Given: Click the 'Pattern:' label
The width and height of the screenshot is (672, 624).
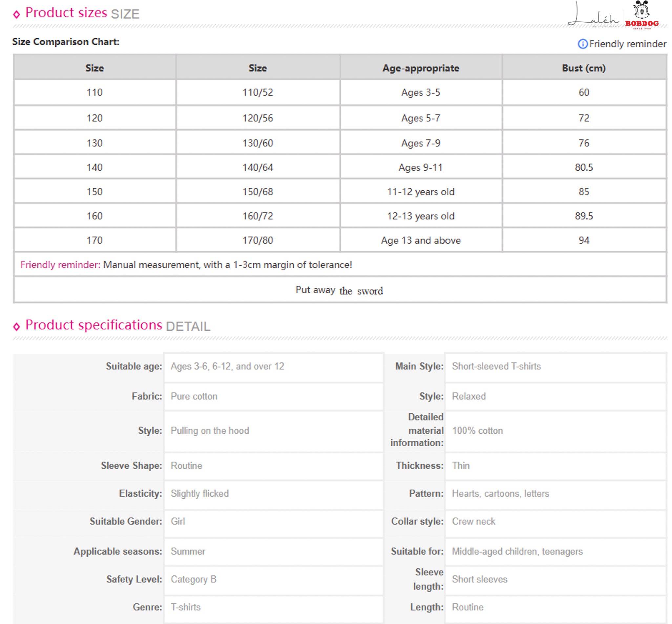Looking at the screenshot, I should (x=427, y=493).
